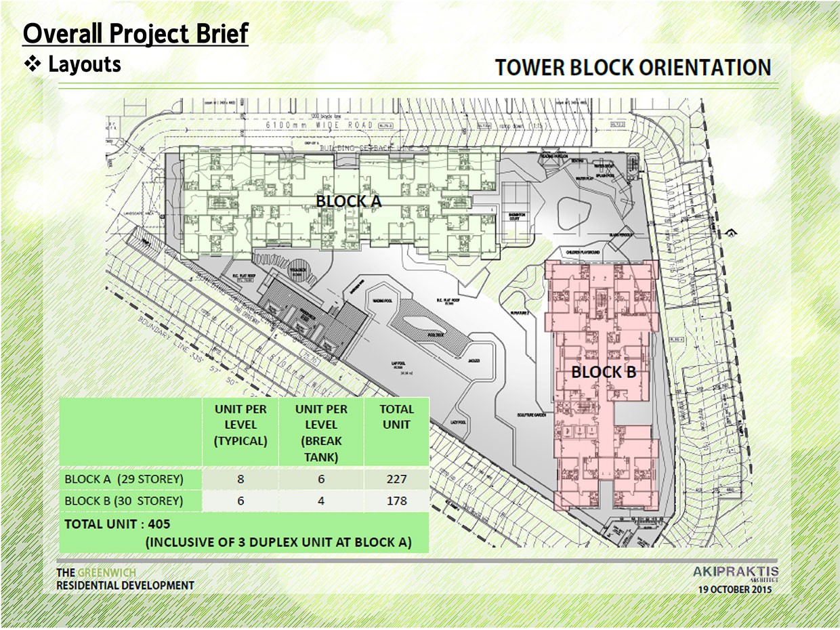This screenshot has width=840, height=630.
Task: Select the BLOCK A (29 STOREY) row label
Action: point(124,479)
